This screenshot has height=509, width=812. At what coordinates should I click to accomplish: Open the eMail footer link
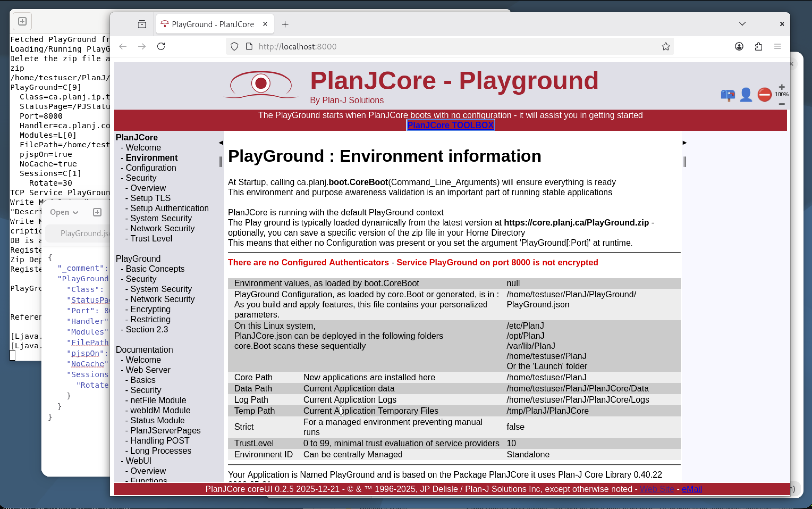click(692, 489)
